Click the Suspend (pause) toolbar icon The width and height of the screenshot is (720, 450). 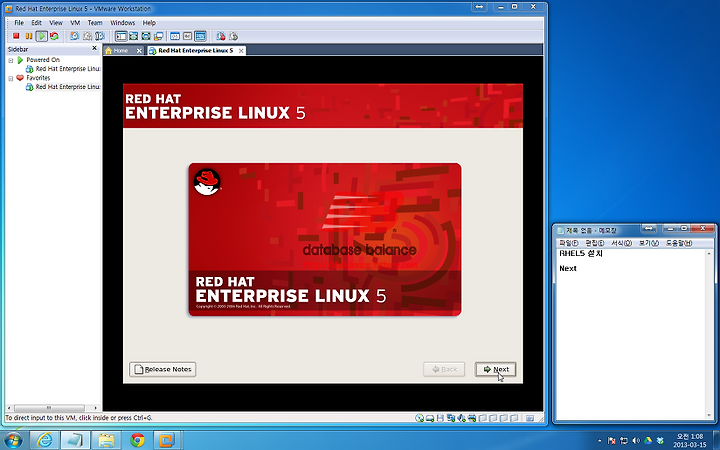28,36
